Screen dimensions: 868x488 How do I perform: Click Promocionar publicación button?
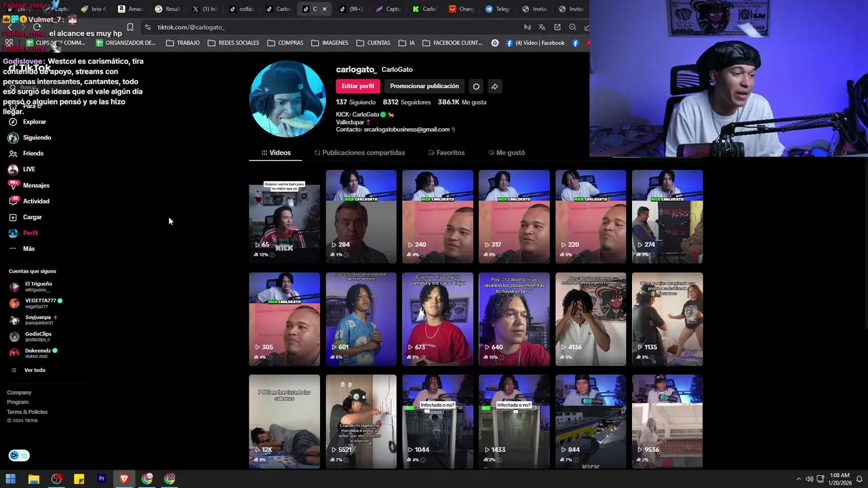tap(425, 86)
